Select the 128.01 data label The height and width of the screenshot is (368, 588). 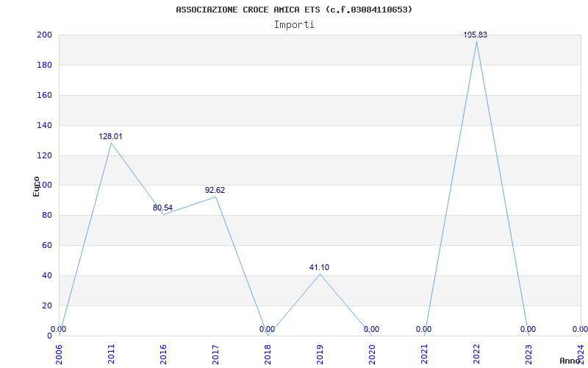111,136
